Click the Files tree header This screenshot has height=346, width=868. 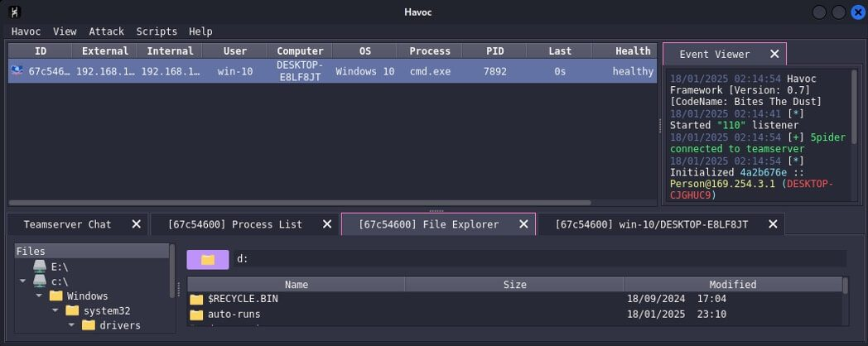click(91, 252)
